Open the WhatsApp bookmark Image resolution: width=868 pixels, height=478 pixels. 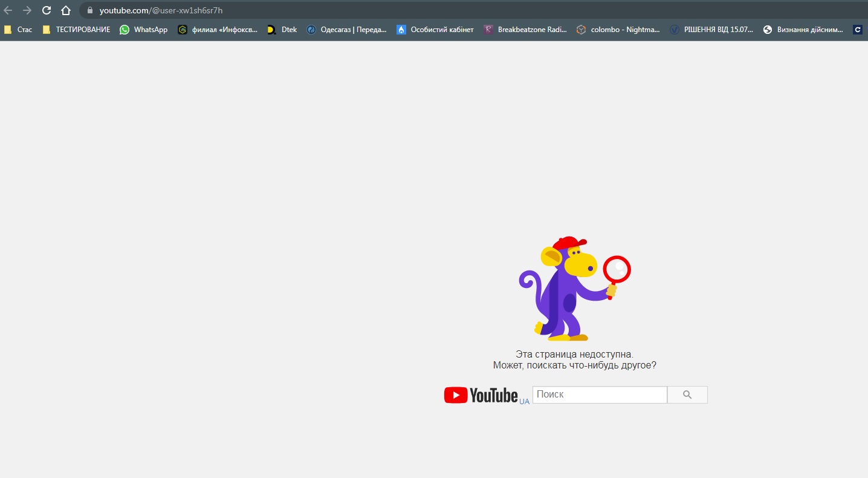tap(144, 30)
